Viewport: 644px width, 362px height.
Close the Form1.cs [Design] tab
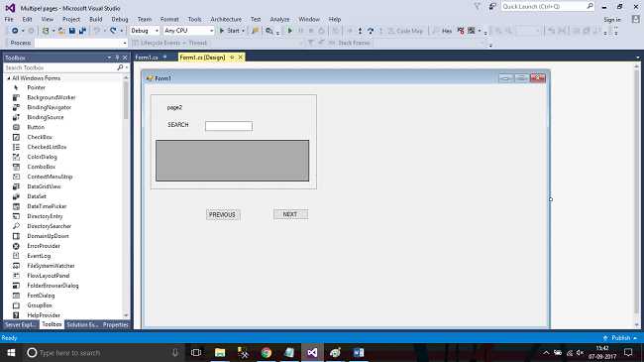[241, 58]
